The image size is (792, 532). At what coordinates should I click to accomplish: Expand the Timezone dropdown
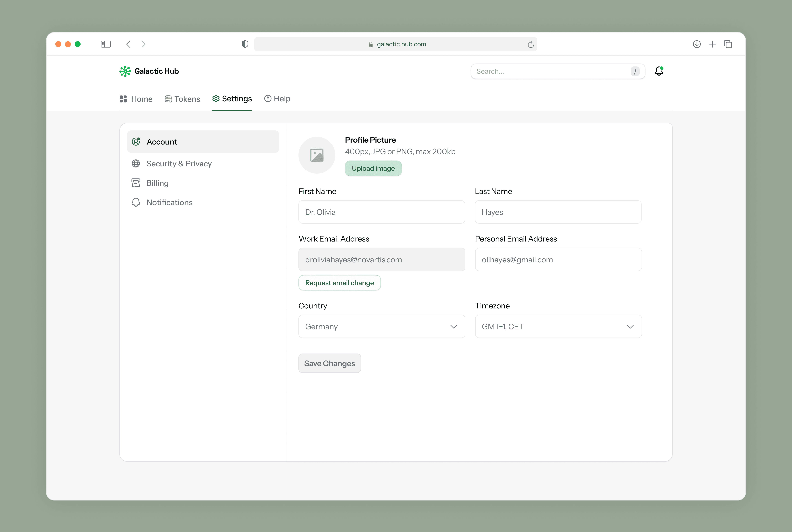558,326
